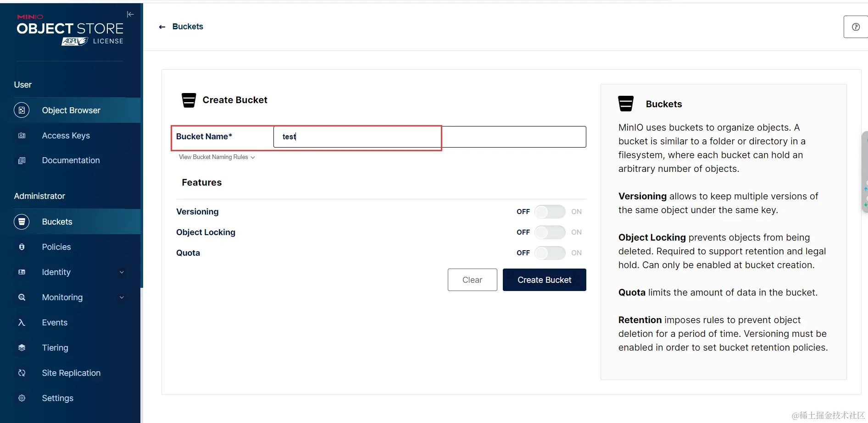The width and height of the screenshot is (868, 423).
Task: Click into the Bucket Name input field
Action: (x=429, y=137)
